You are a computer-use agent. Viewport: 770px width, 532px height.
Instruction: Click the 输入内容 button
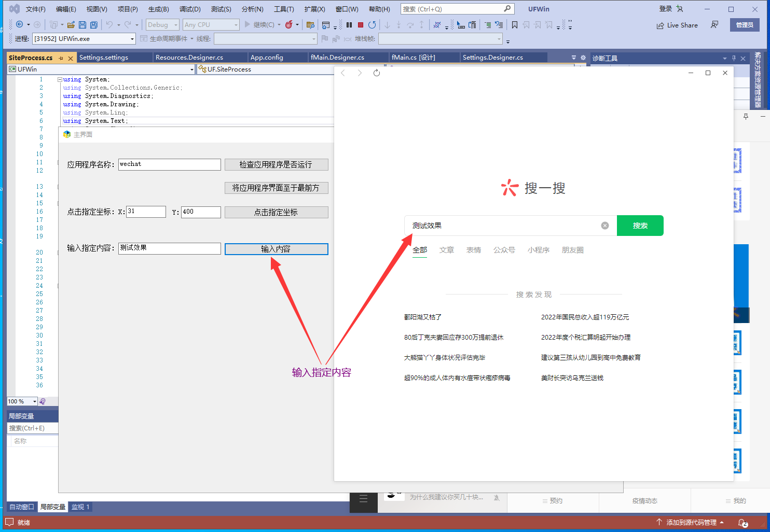pos(276,249)
